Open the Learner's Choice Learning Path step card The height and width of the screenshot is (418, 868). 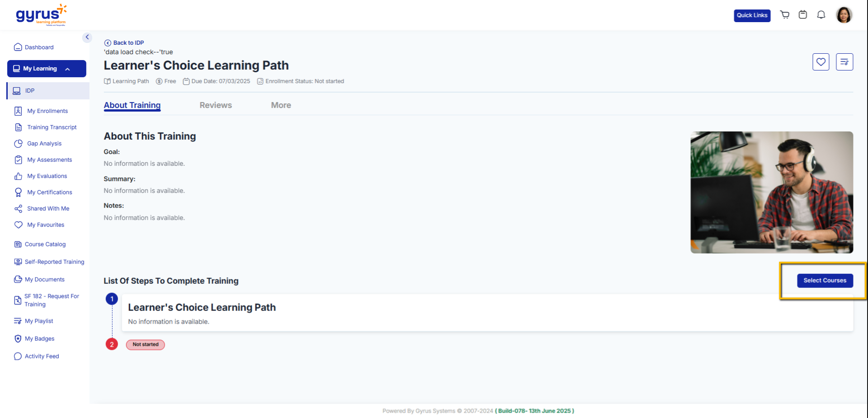coord(487,313)
